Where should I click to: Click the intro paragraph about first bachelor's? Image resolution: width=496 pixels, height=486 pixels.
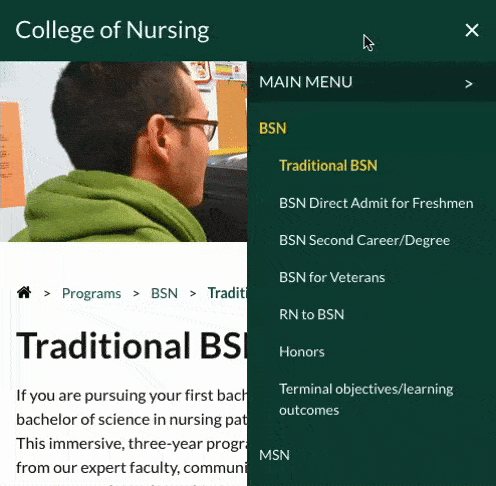[132, 432]
